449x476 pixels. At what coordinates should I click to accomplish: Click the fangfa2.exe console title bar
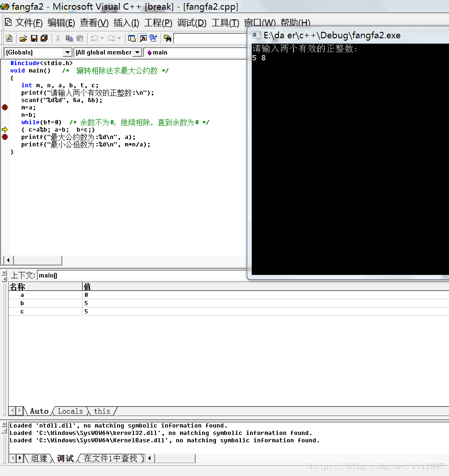pyautogui.click(x=349, y=35)
